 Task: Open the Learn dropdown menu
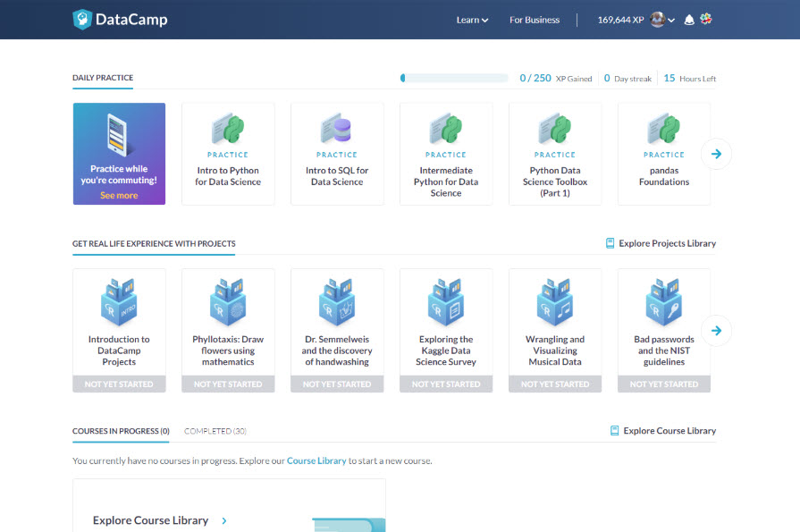(x=472, y=19)
